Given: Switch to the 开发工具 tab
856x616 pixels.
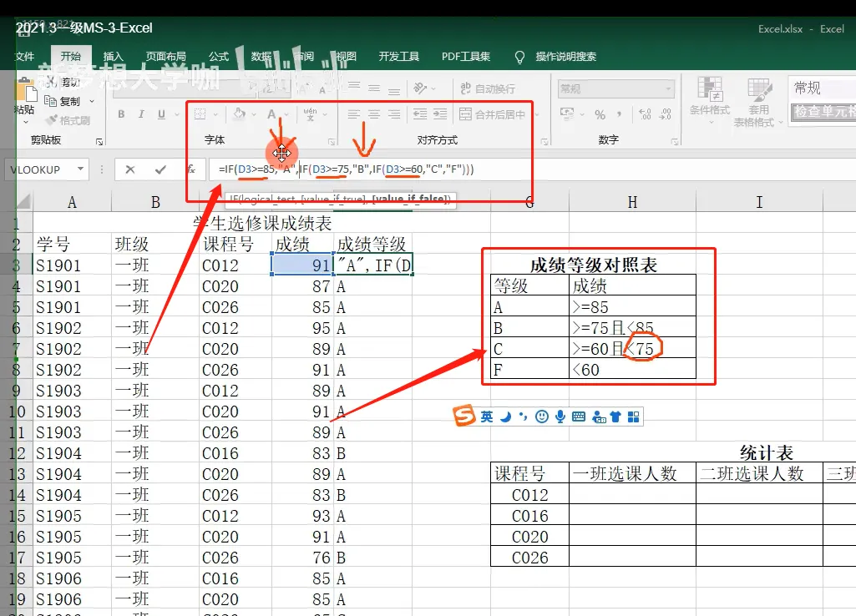Looking at the screenshot, I should coord(399,56).
